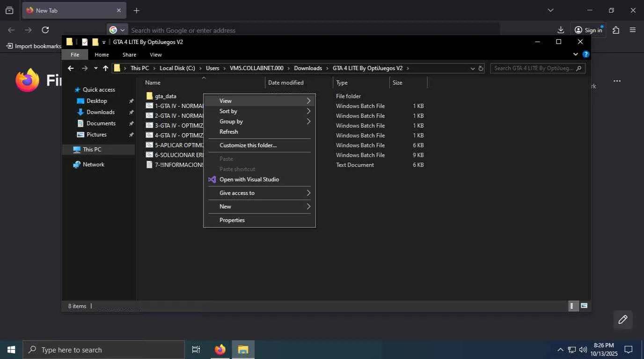This screenshot has height=359, width=644.
Task: Click the refresh icon in Explorer address bar
Action: pos(481,68)
